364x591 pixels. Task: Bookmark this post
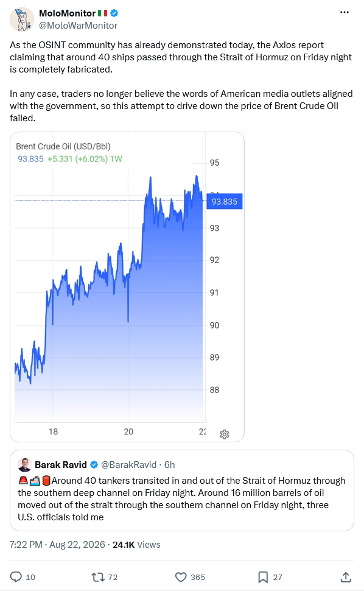tap(263, 576)
